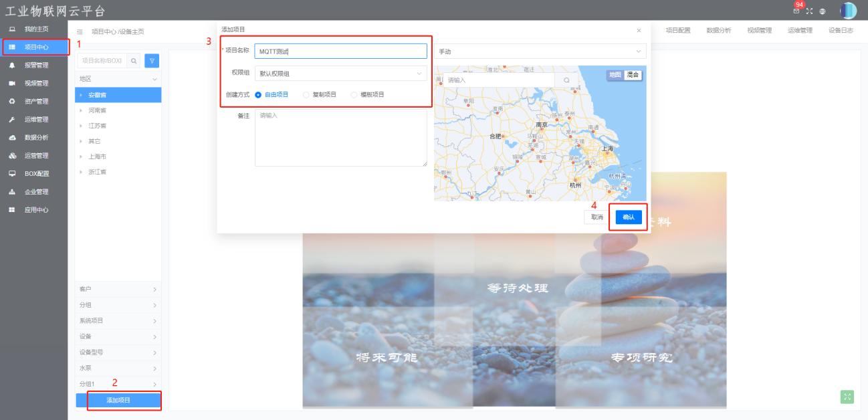This screenshot has height=420, width=868.
Task: Collapse sidebar using the hamburger menu icon
Action: coord(80,31)
